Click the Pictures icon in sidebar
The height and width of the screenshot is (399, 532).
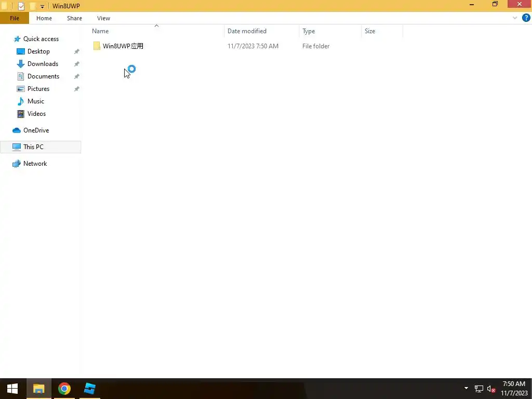point(21,89)
